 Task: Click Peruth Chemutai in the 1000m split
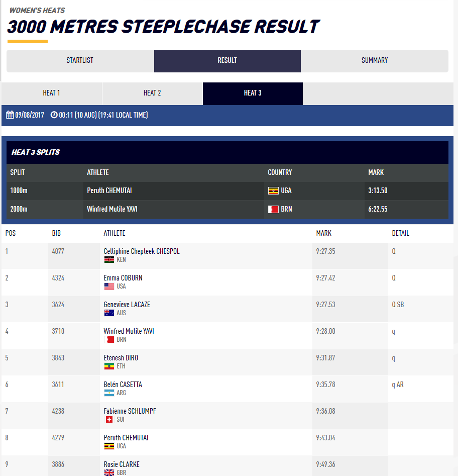click(x=109, y=191)
